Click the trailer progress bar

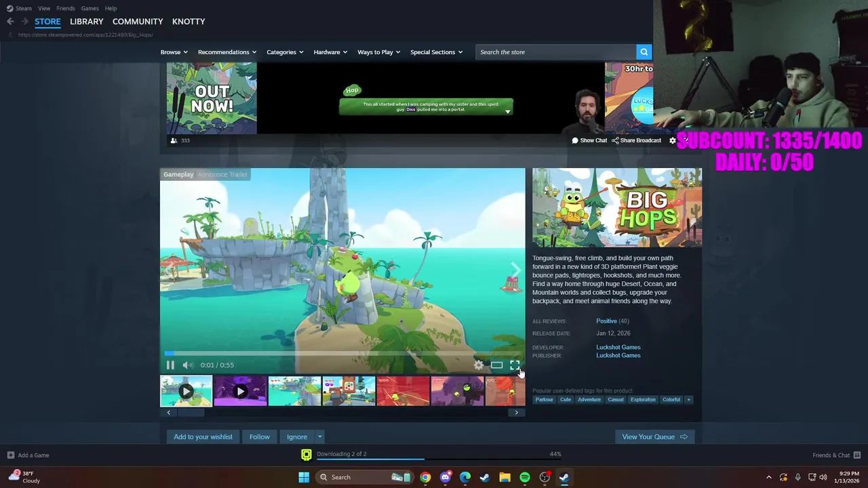[342, 353]
